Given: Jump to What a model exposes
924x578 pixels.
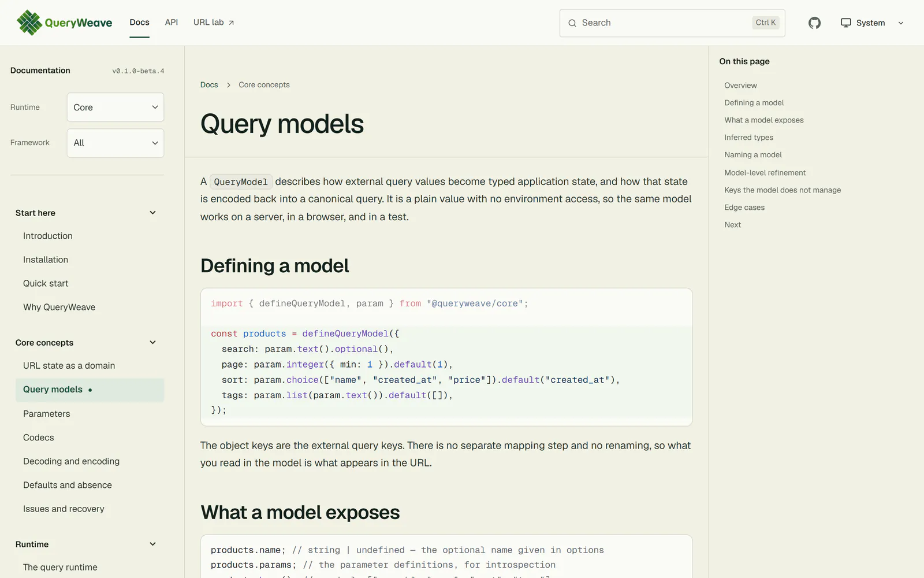Looking at the screenshot, I should [x=764, y=120].
